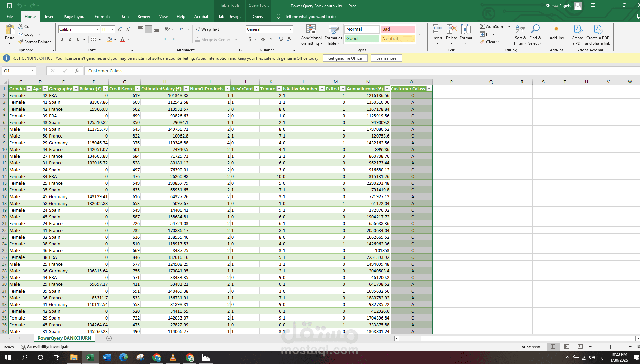Open the Gender column filter dropdown
Image resolution: width=640 pixels, height=364 pixels.
click(29, 89)
